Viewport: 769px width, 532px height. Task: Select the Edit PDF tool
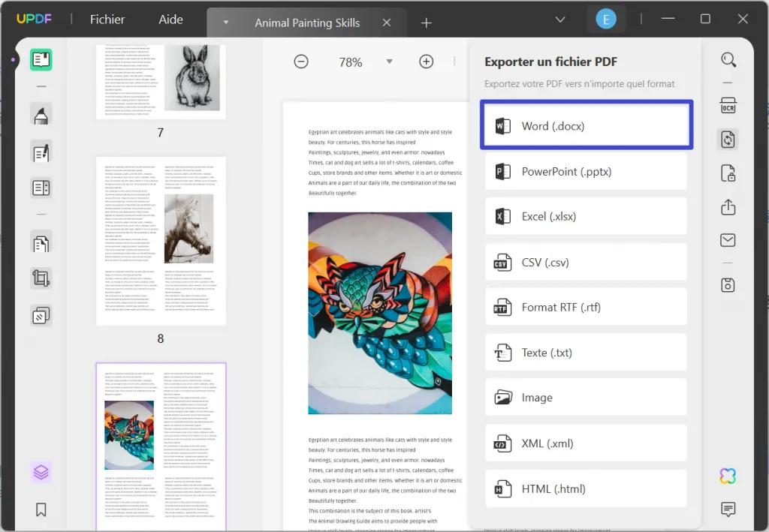[x=41, y=152]
